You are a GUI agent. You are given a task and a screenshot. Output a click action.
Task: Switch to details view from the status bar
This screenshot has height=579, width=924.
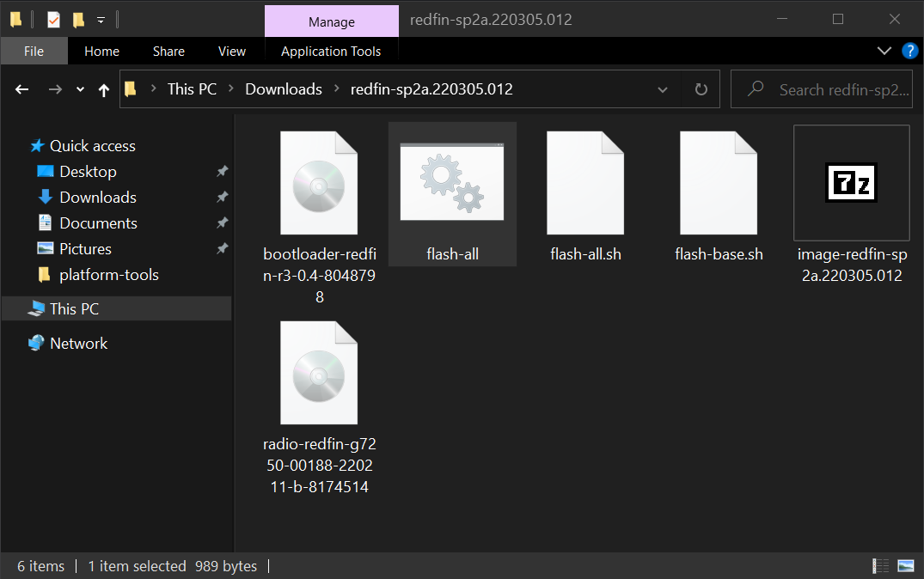pos(880,565)
